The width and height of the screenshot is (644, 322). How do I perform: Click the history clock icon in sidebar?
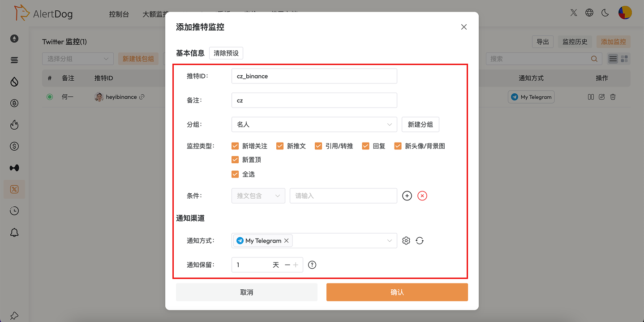click(x=14, y=210)
